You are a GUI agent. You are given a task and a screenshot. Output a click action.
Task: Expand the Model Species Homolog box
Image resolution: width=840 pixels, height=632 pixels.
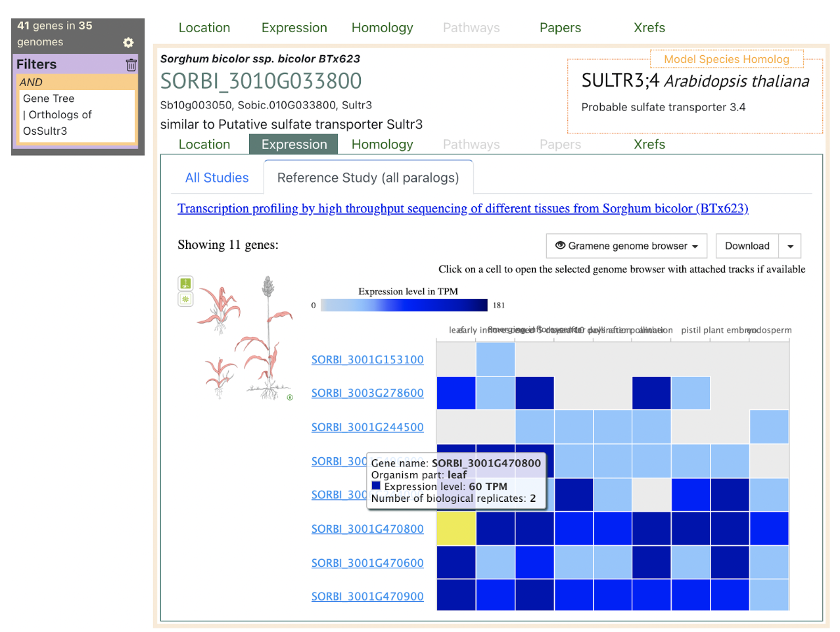pyautogui.click(x=726, y=59)
